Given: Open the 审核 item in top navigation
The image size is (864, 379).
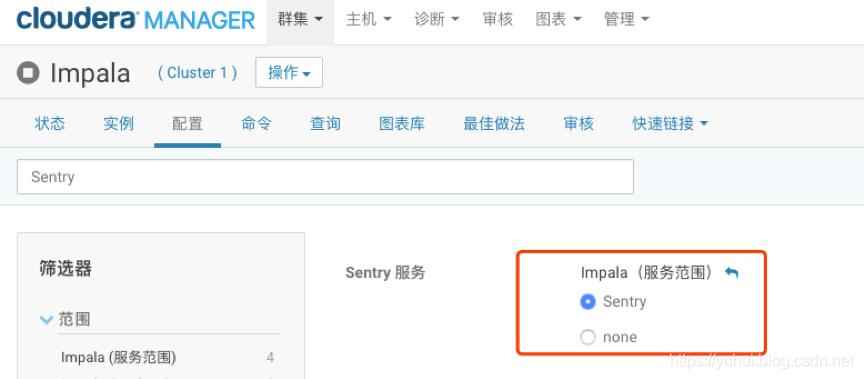Looking at the screenshot, I should [498, 20].
